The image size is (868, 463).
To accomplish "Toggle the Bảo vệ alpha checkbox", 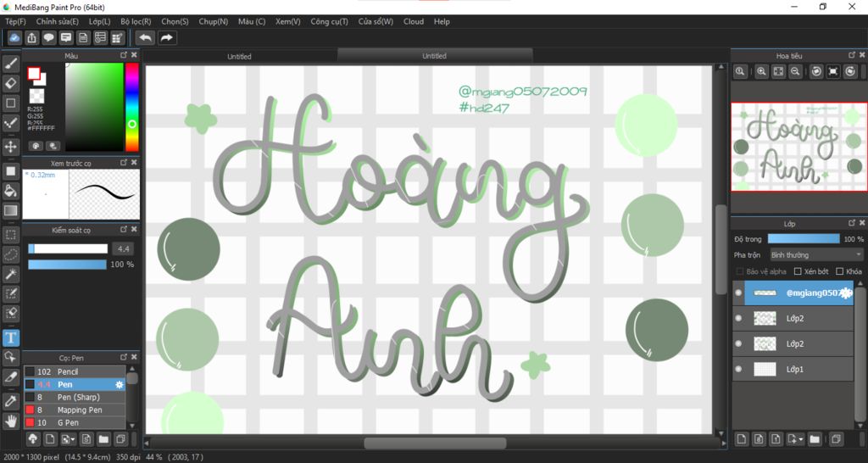I will click(x=740, y=271).
